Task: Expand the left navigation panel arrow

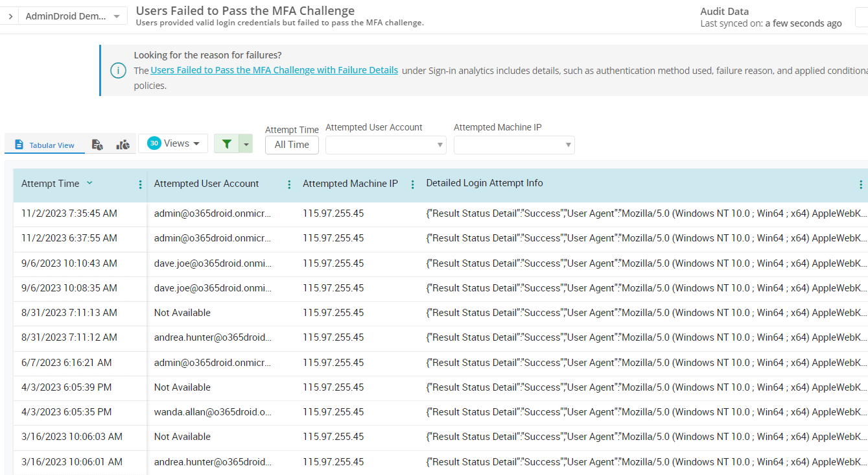Action: (10, 14)
